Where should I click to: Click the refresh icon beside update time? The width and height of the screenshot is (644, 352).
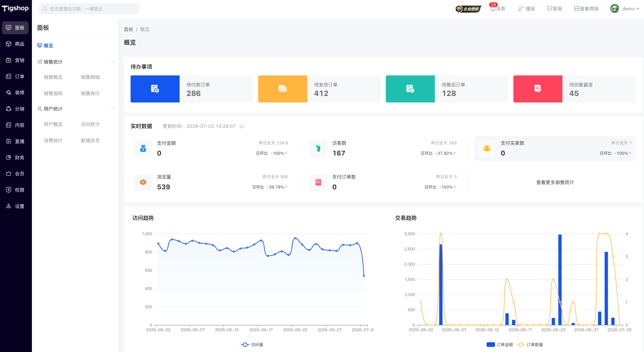pos(241,127)
